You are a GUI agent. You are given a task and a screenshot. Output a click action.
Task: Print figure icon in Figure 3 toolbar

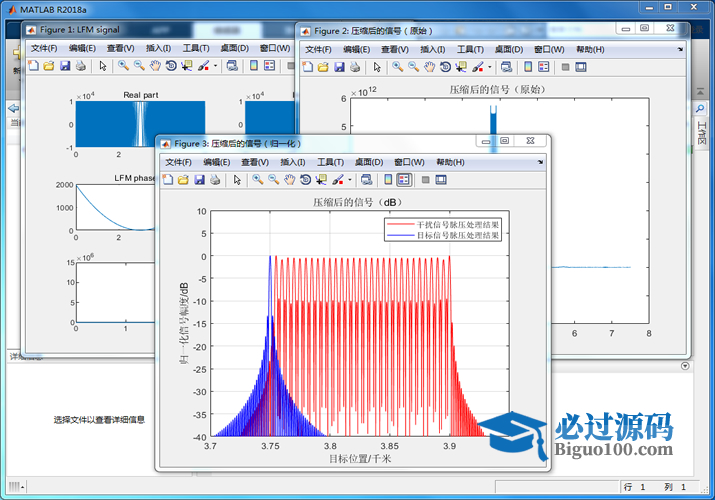(x=215, y=180)
